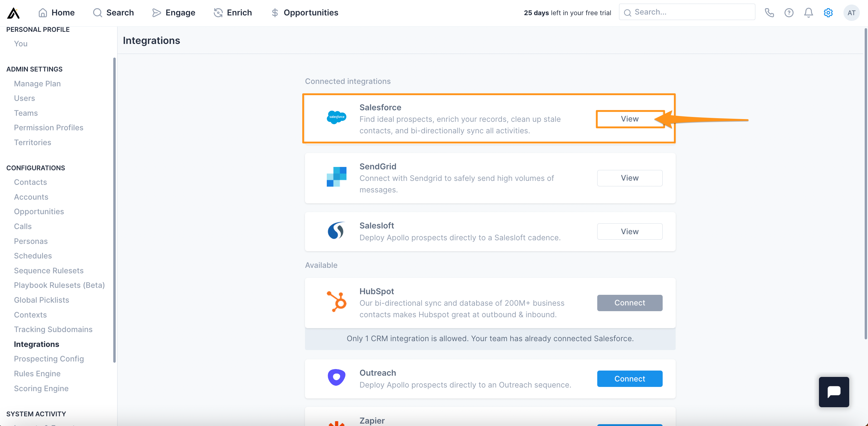Image resolution: width=868 pixels, height=426 pixels.
Task: Open Playbook Rulesets (Beta)
Action: [59, 285]
